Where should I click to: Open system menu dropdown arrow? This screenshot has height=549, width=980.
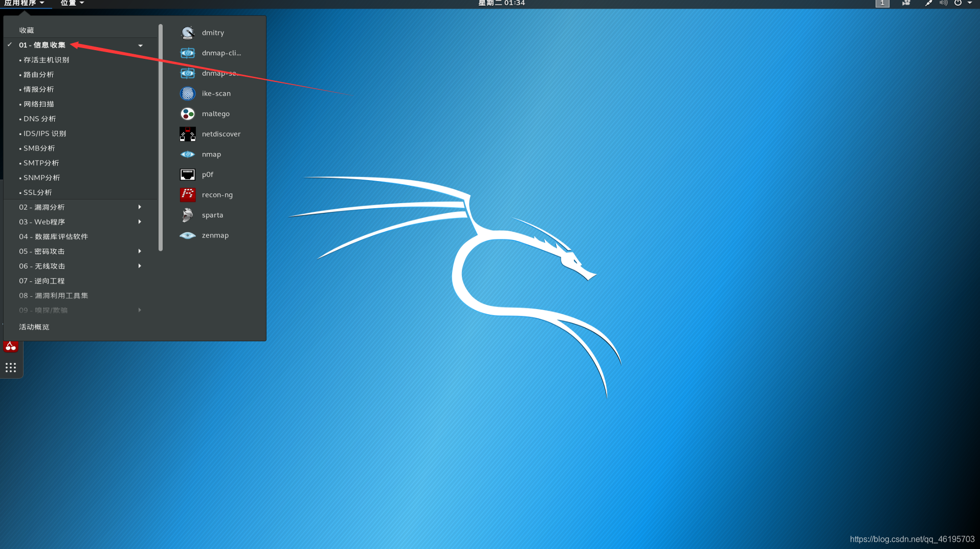point(970,3)
